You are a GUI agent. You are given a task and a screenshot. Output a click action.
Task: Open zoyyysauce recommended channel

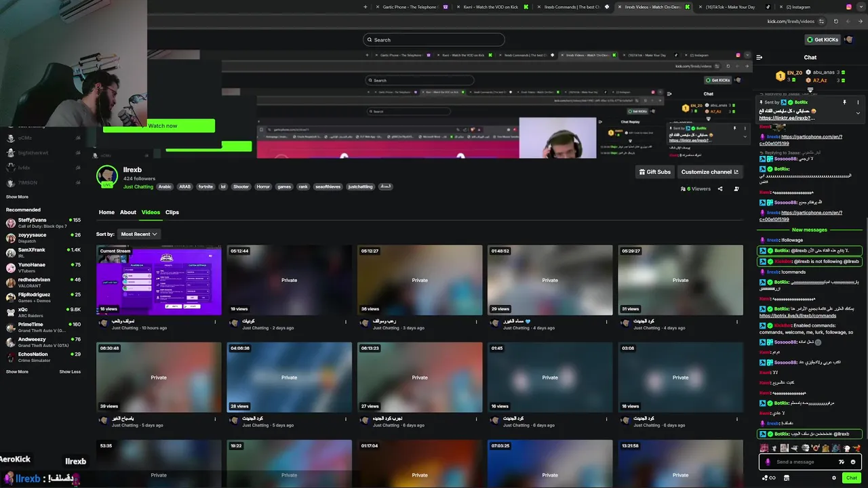43,237
